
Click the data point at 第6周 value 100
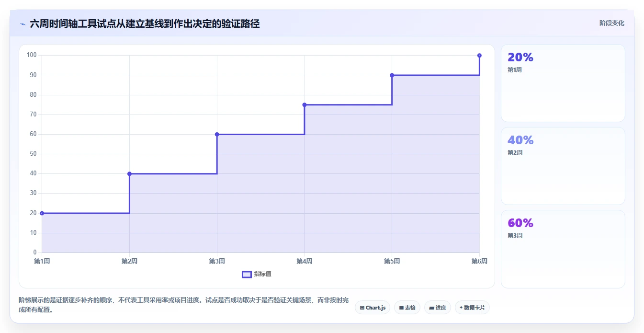pos(479,56)
